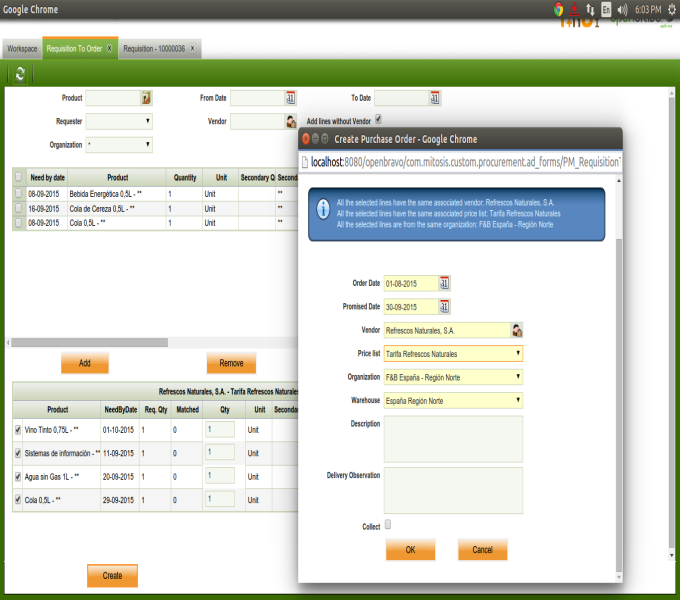Switch to Requisition - 10000036 tab

[154, 48]
